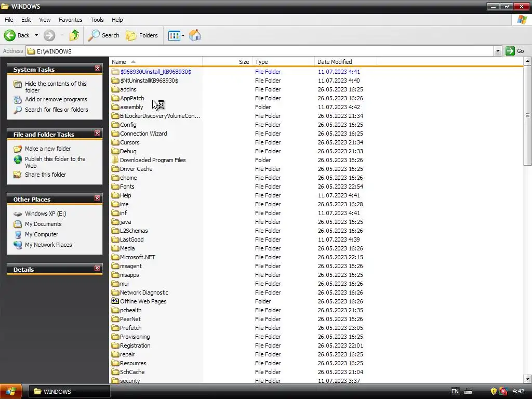Select the Downloaded Program Files icon
The height and width of the screenshot is (399, 532).
point(115,160)
